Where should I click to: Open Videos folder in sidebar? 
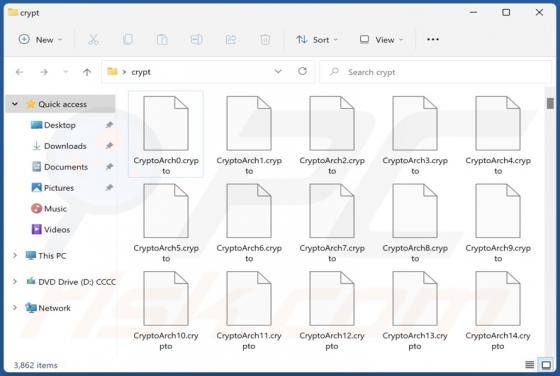[x=51, y=229]
